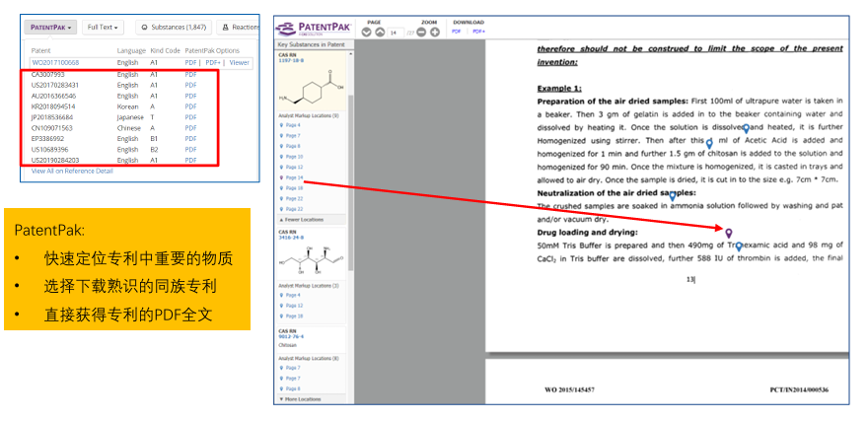Image resolution: width=868 pixels, height=421 pixels.
Task: Click the blue pin near 'dissolved'
Action: point(746,128)
